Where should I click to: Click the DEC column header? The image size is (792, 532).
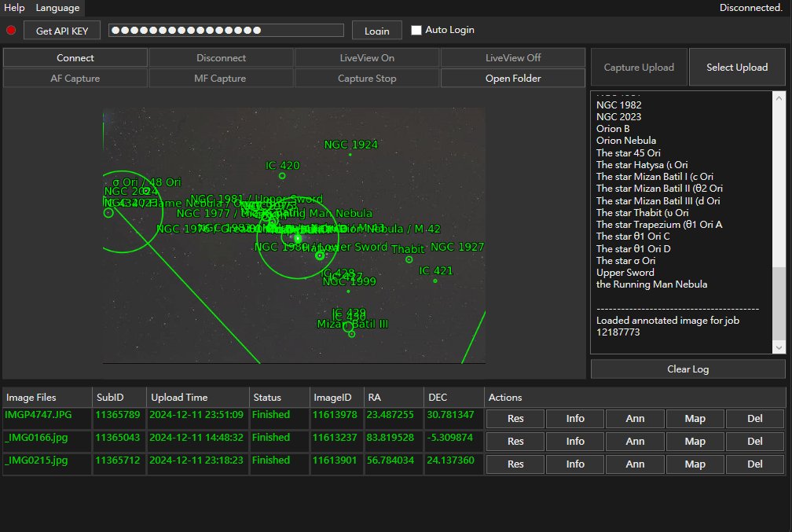pyautogui.click(x=453, y=397)
